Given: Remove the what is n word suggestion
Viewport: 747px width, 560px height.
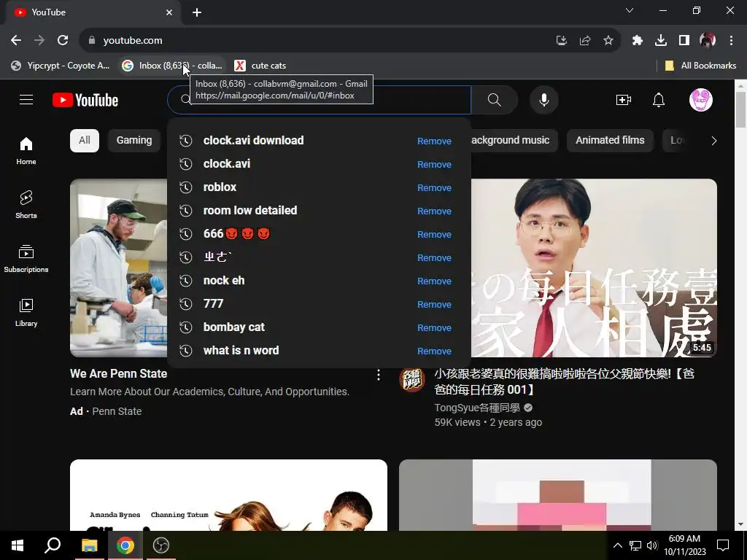Looking at the screenshot, I should pos(434,351).
